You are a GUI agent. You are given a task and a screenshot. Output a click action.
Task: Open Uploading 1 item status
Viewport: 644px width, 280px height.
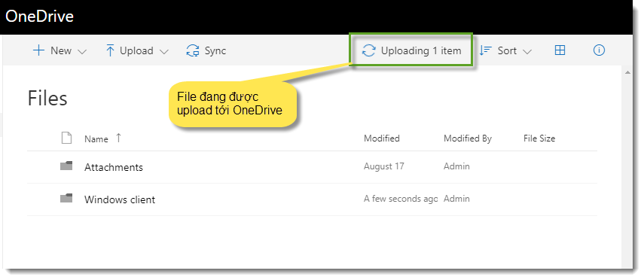412,50
